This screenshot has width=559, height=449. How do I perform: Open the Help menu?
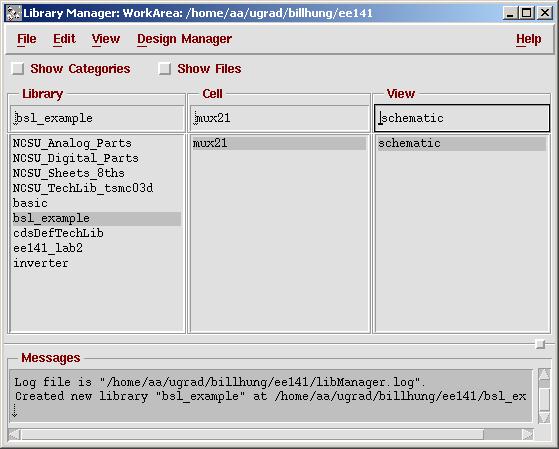pos(528,39)
